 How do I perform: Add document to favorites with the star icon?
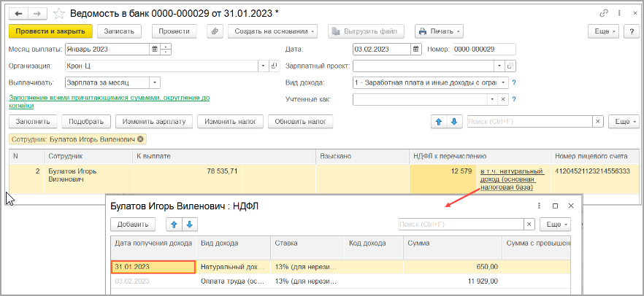(59, 14)
